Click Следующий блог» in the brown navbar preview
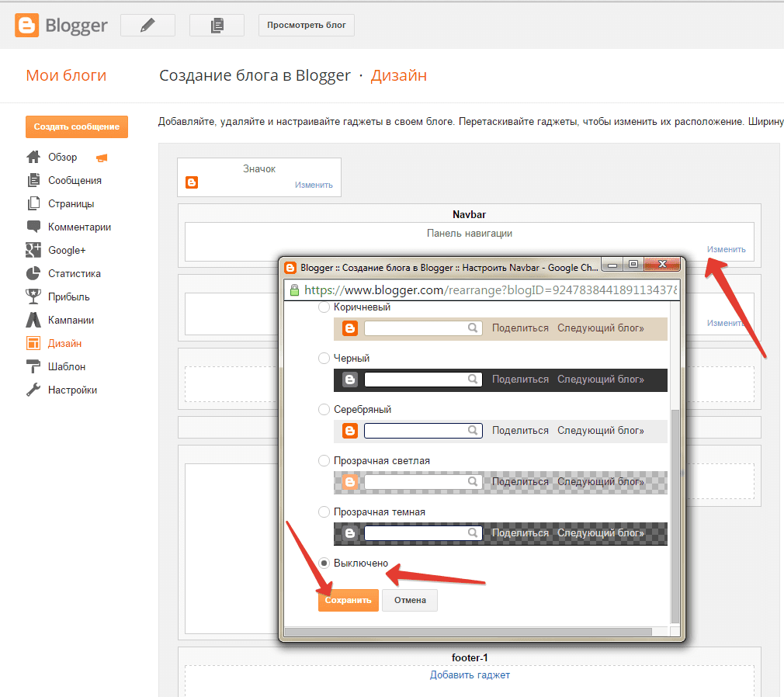 [601, 328]
